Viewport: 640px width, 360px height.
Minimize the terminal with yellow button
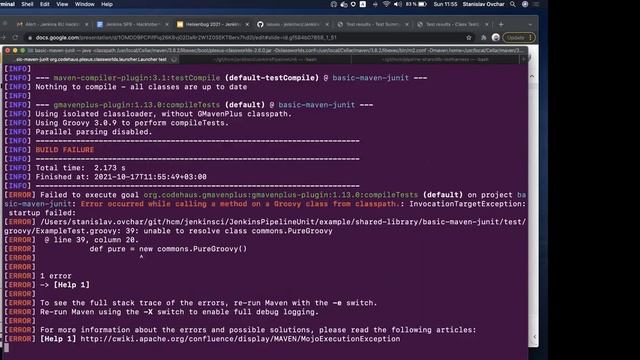(x=15, y=51)
